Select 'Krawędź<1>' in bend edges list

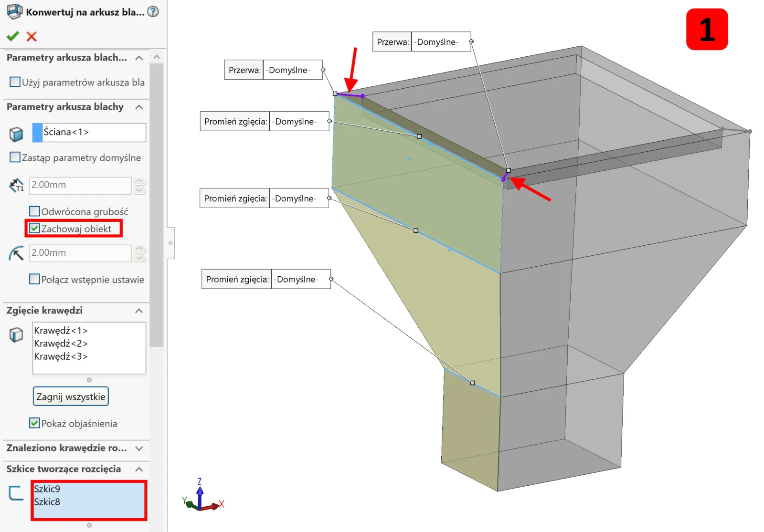tap(61, 330)
